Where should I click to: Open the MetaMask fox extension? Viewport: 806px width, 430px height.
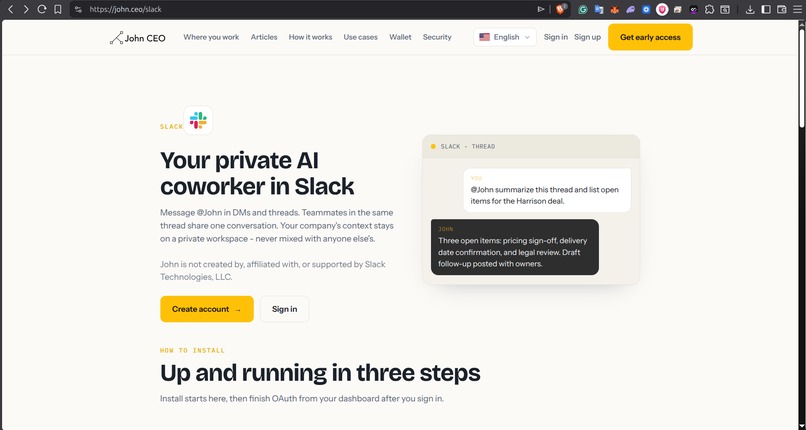[x=614, y=9]
